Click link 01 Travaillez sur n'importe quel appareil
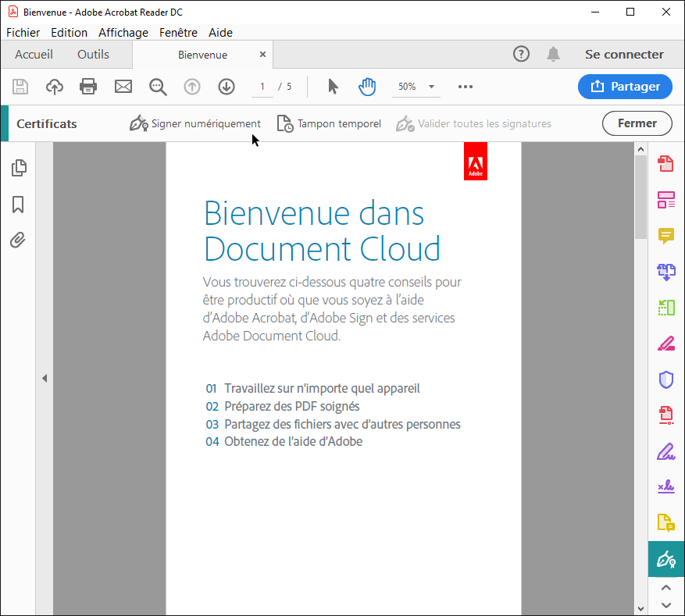Viewport: 685px width, 616px height. [x=312, y=388]
